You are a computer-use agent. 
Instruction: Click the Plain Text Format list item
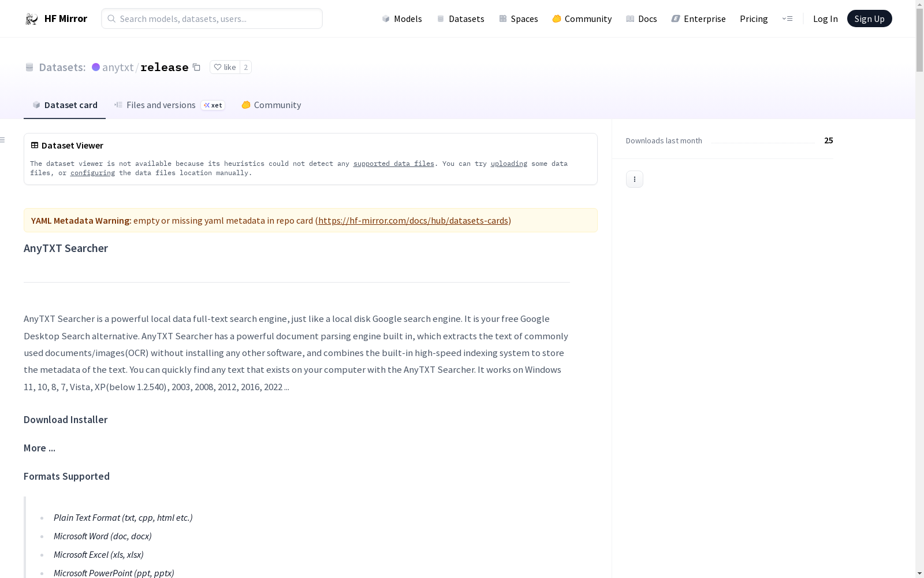click(123, 517)
